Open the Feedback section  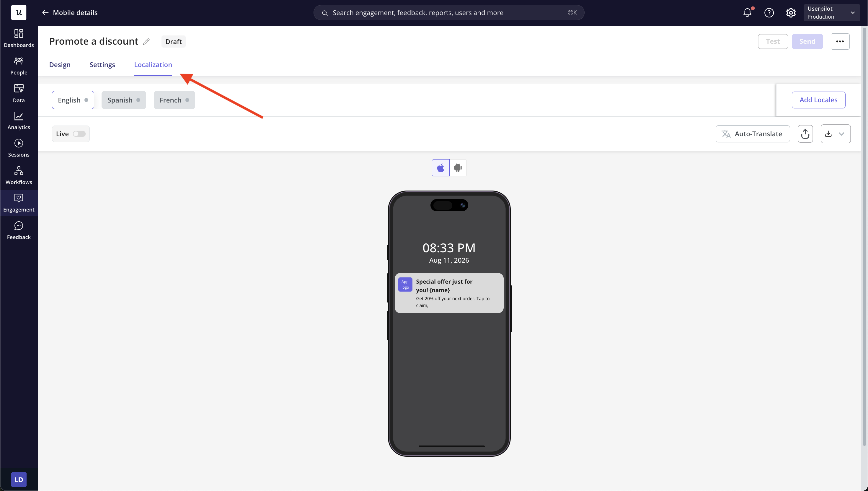click(x=19, y=231)
